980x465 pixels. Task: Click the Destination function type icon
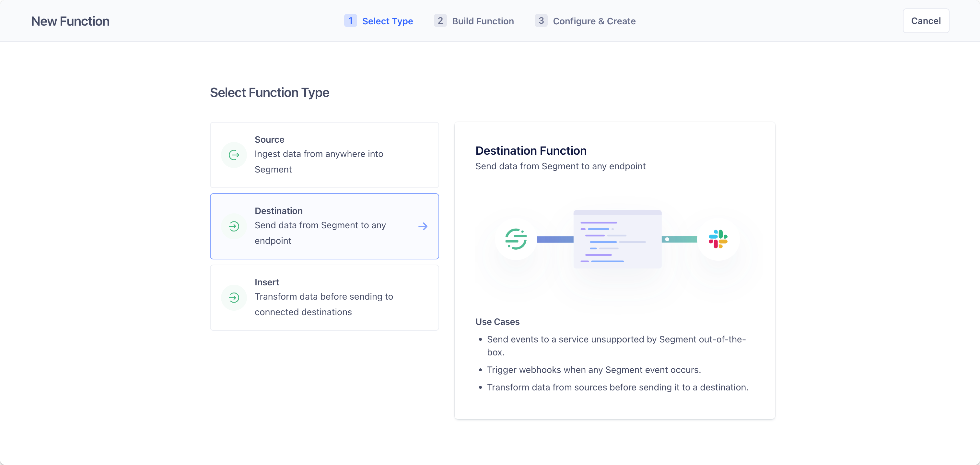click(234, 226)
